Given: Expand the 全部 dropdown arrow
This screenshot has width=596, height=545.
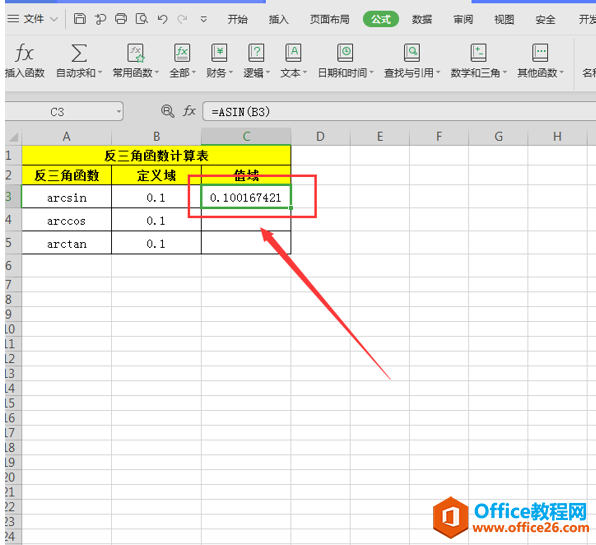Looking at the screenshot, I should pos(193,72).
